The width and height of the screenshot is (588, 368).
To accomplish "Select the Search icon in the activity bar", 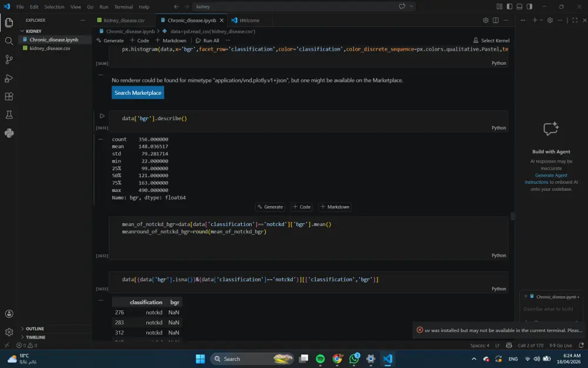I will click(8, 41).
